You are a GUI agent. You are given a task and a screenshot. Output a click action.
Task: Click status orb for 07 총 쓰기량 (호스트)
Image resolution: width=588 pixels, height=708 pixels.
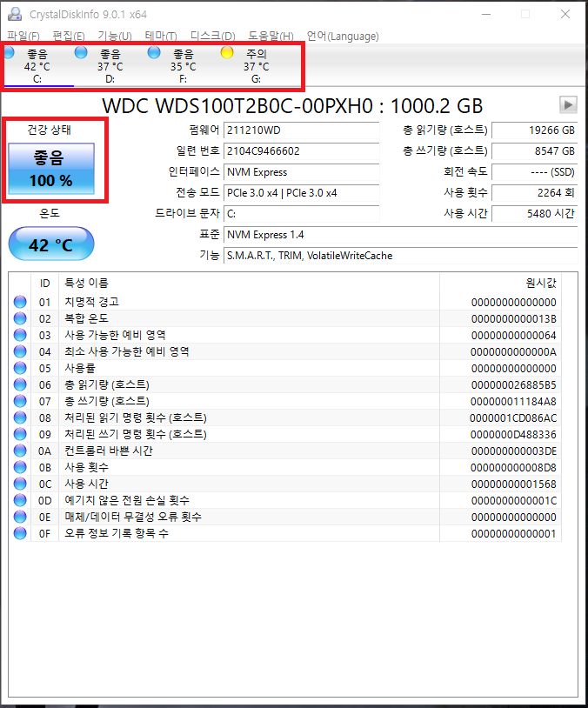pos(20,401)
